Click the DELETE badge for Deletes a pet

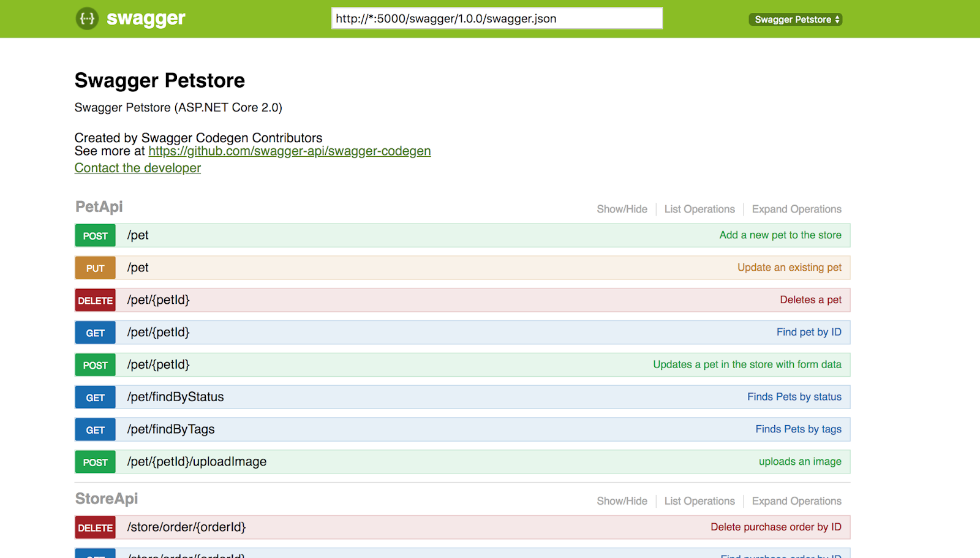[x=96, y=301]
